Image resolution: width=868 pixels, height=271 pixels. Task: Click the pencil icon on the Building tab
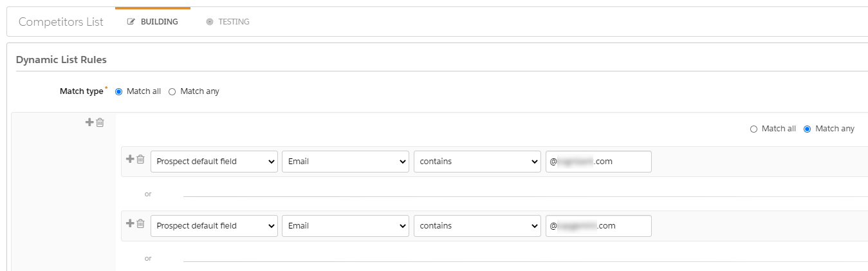[x=131, y=22]
